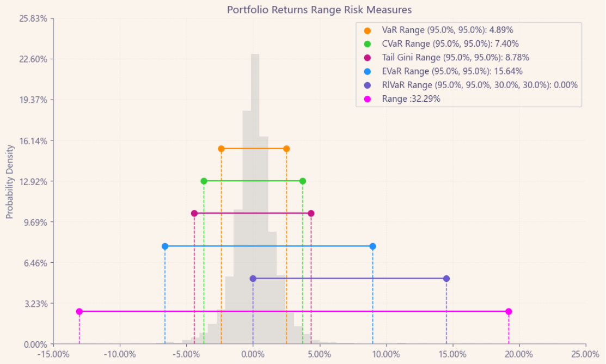
Task: Click the leftmost magenta Range endpoint marker
Action: [x=79, y=312]
